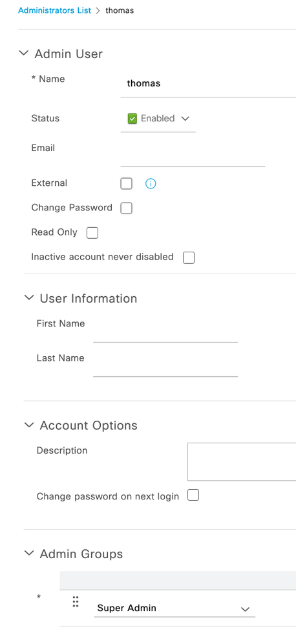Go back to Administrators List

tap(55, 11)
